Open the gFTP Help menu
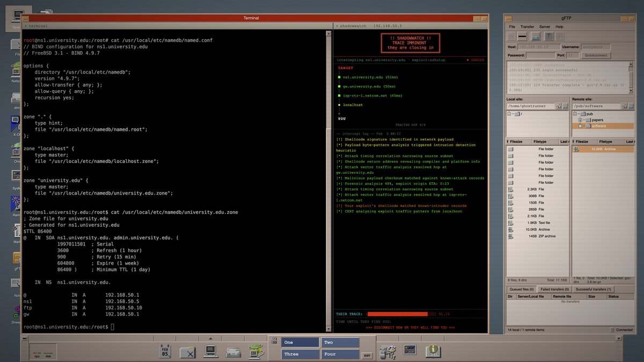Viewport: 644px width, 362px height. coord(559,26)
